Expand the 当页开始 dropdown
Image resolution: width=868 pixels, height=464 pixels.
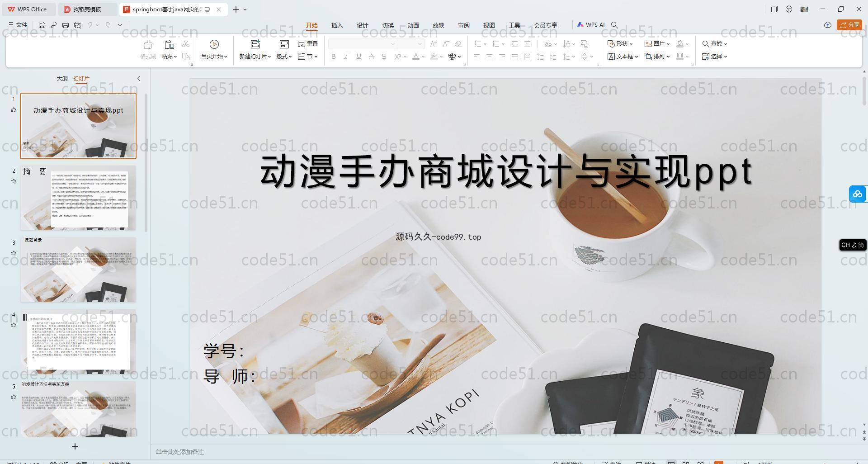[214, 57]
